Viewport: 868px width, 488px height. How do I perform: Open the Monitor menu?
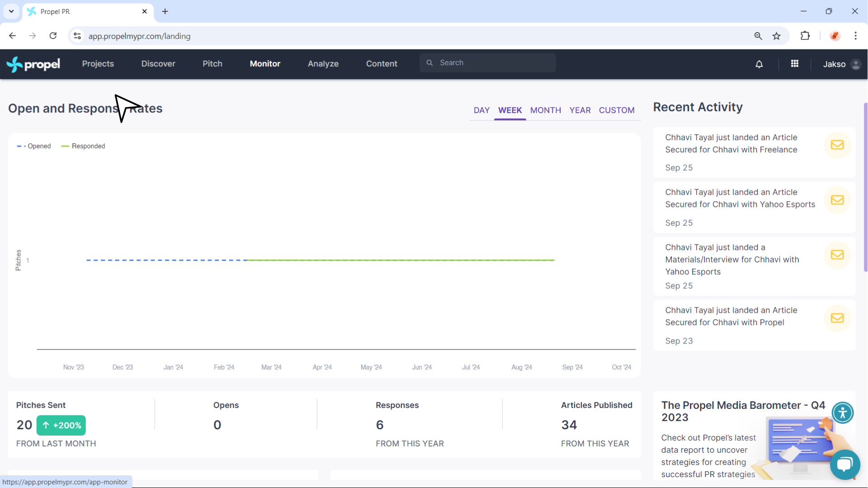(x=265, y=64)
